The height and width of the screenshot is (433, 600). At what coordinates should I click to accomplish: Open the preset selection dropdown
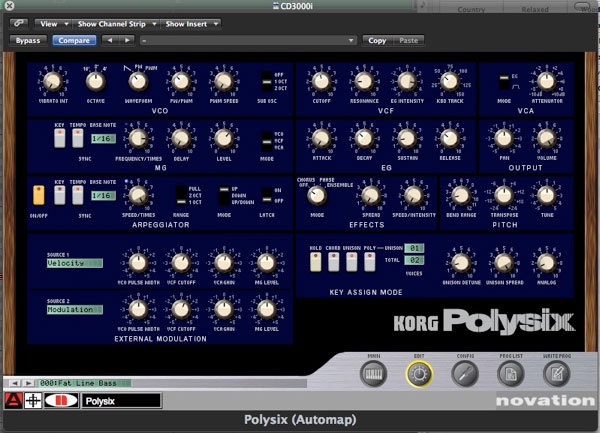pyautogui.click(x=249, y=40)
